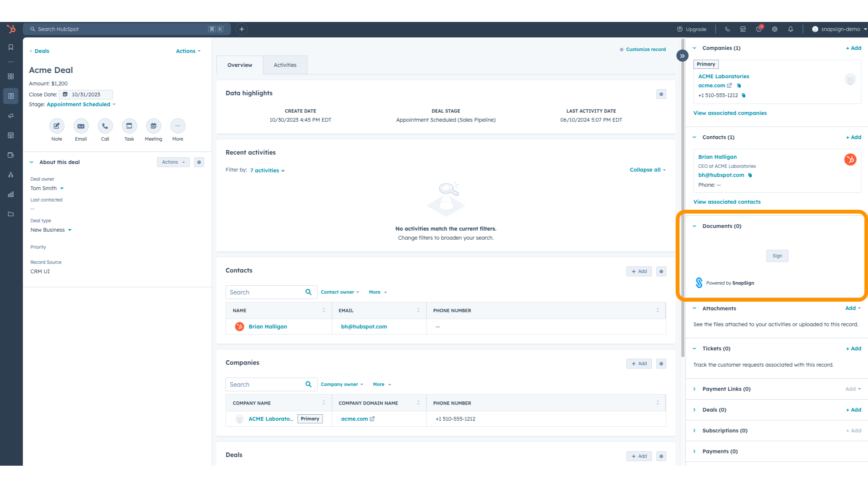Click View associated companies link

(x=730, y=113)
